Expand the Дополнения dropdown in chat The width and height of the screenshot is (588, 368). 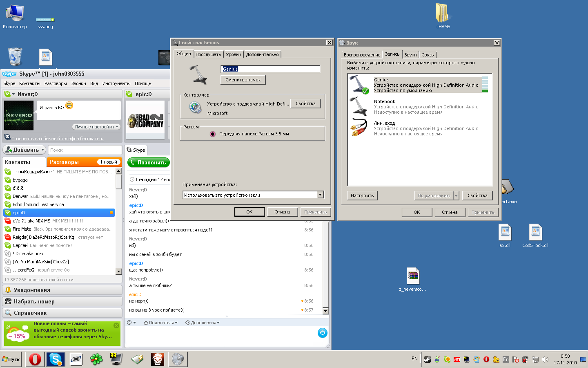(203, 323)
